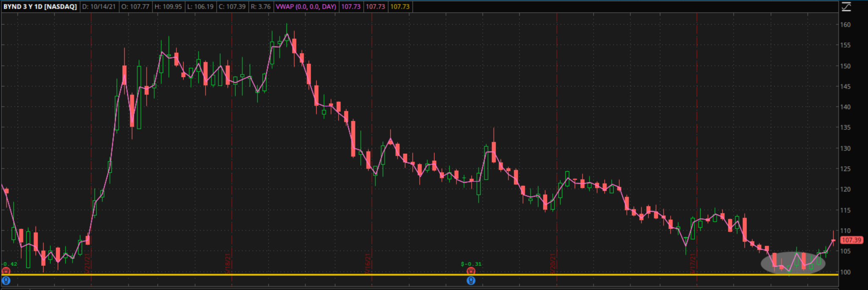This screenshot has height=290, width=868.
Task: Click the 135 price axis label
Action: [x=846, y=127]
